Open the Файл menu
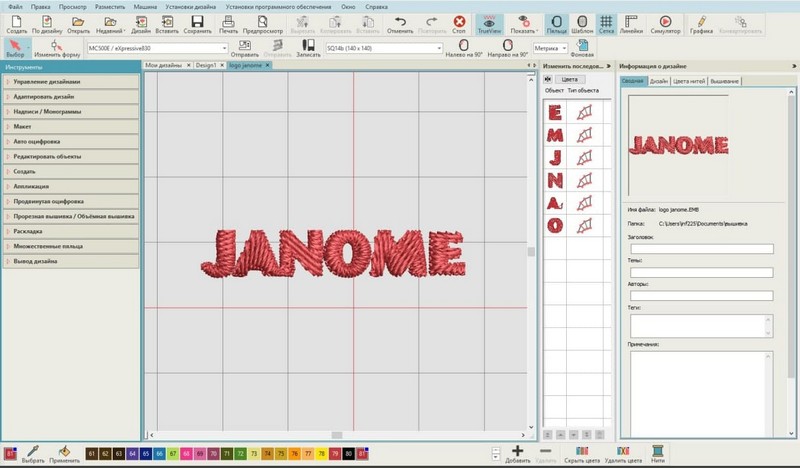 [15, 7]
